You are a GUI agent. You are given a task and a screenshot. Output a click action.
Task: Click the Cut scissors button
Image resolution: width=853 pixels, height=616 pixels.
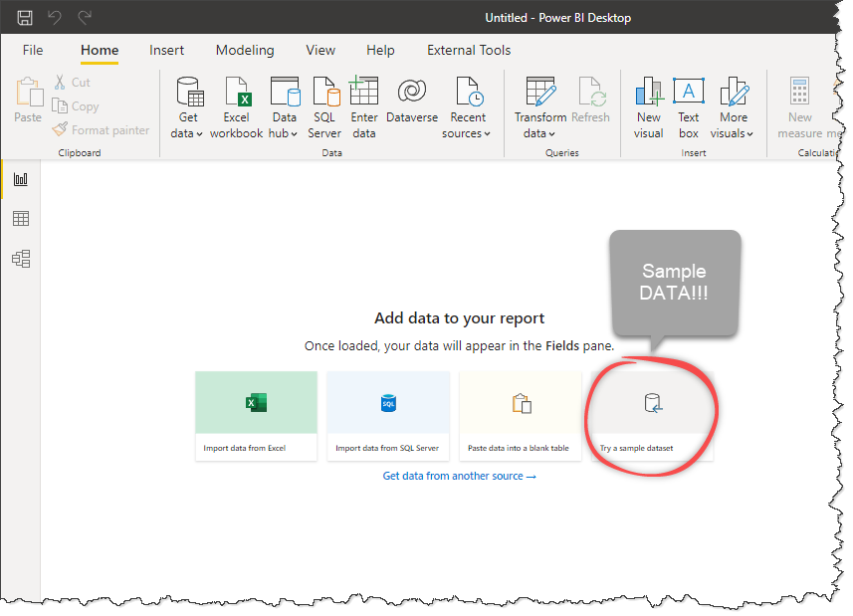point(72,82)
